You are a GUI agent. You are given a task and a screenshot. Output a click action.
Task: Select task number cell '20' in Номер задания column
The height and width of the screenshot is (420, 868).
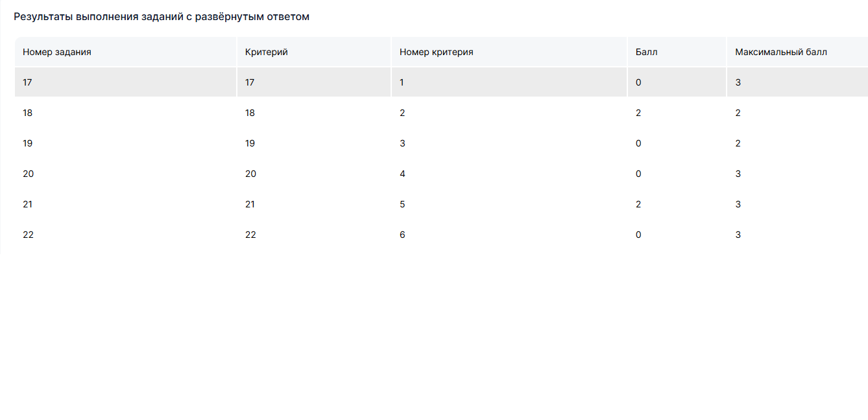(125, 174)
